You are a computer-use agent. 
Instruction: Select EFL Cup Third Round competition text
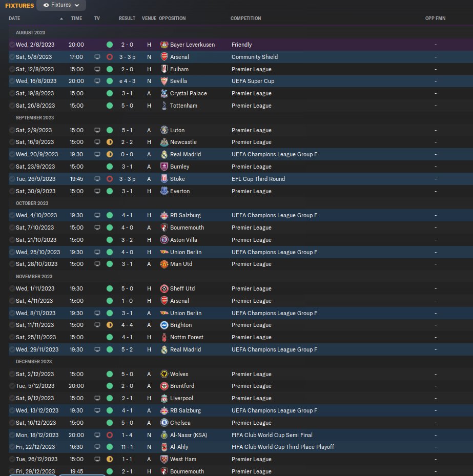(258, 179)
